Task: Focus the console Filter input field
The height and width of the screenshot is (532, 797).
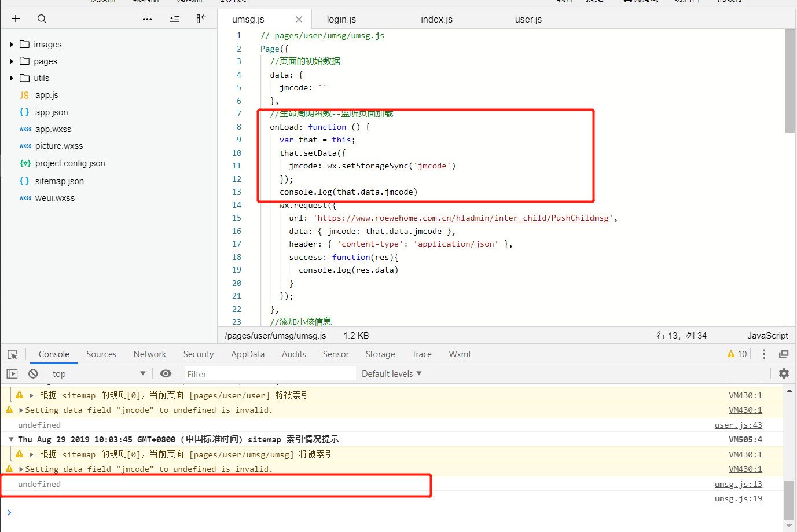Action: [269, 374]
